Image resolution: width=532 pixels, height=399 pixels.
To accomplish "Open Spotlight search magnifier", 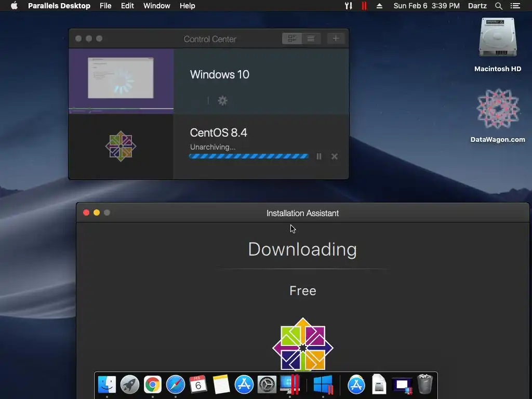I will [498, 6].
